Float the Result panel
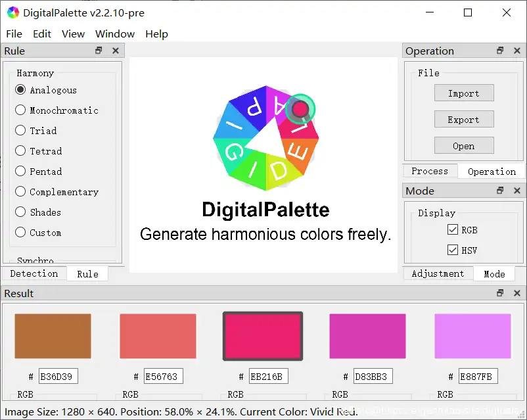This screenshot has width=527, height=420. (500, 293)
